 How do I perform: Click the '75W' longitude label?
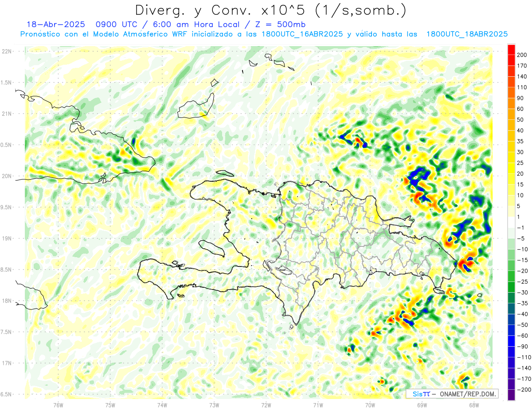pyautogui.click(x=110, y=405)
